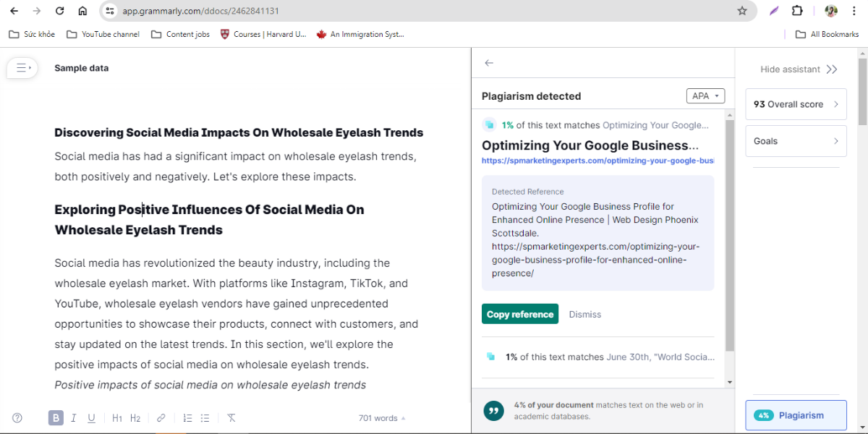
Task: Expand the 701 words count menu
Action: 382,418
